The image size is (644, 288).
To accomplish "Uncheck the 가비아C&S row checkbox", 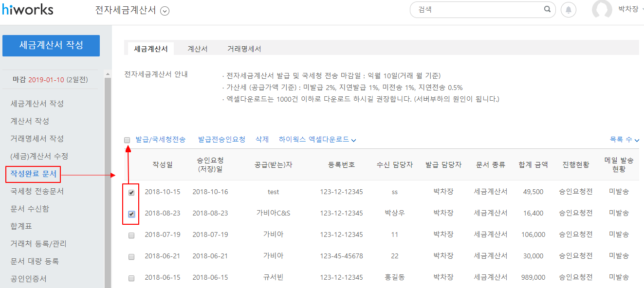I will coord(131,214).
